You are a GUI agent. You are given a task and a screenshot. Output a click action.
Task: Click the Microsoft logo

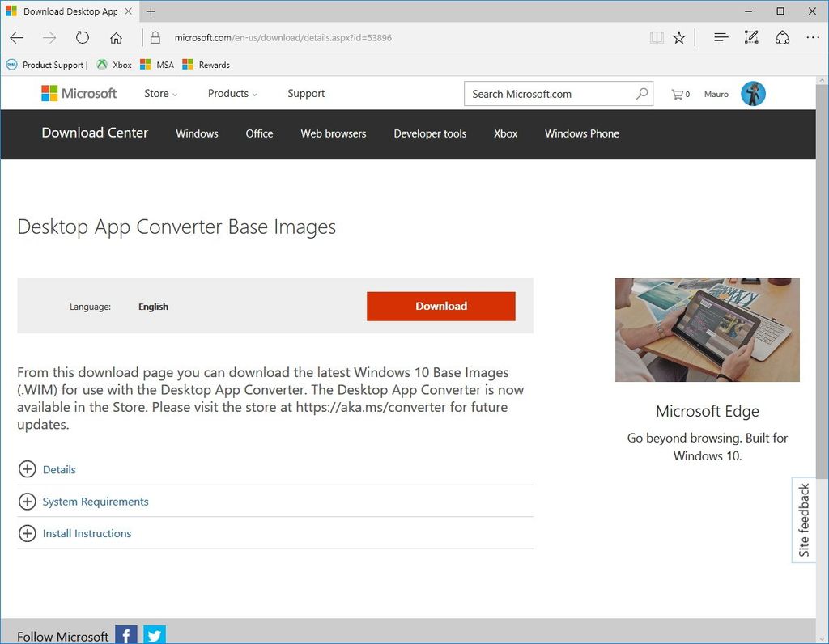(x=79, y=93)
